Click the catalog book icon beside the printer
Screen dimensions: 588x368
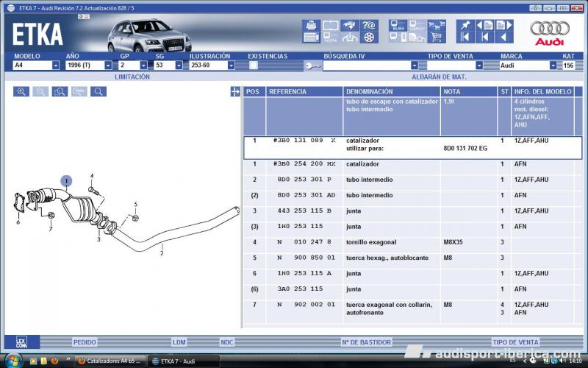[x=330, y=26]
